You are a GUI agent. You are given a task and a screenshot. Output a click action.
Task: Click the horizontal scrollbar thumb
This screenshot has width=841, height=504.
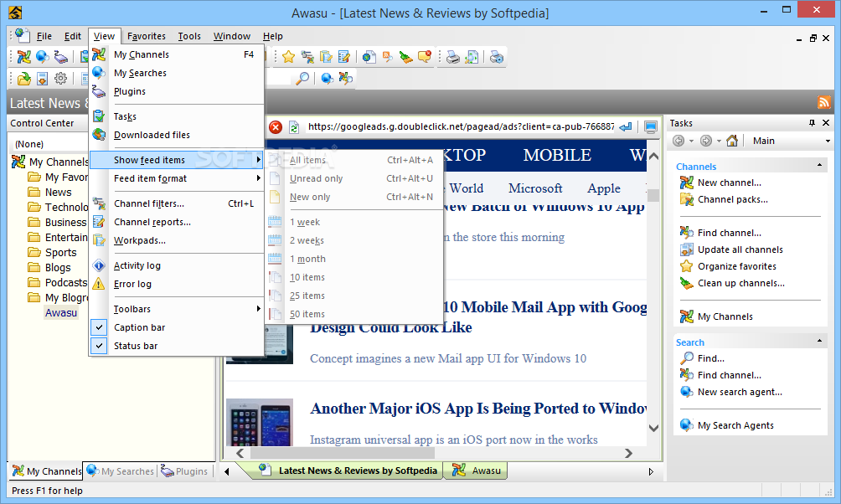point(342,453)
